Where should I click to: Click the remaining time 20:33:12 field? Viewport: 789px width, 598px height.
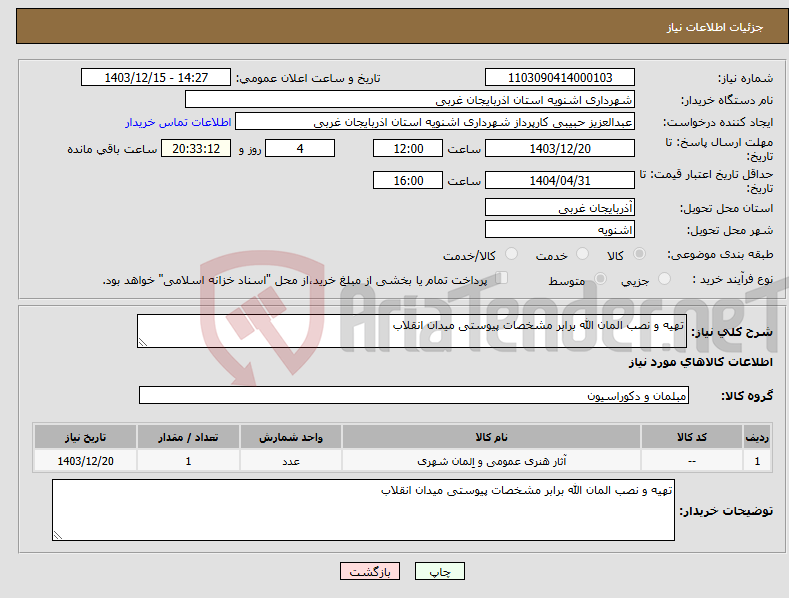point(196,148)
